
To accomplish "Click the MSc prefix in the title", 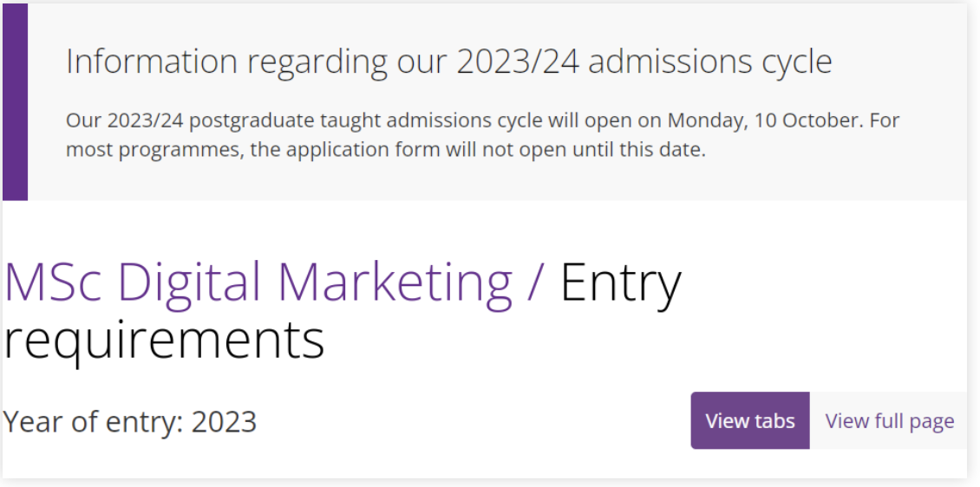I will [x=55, y=282].
